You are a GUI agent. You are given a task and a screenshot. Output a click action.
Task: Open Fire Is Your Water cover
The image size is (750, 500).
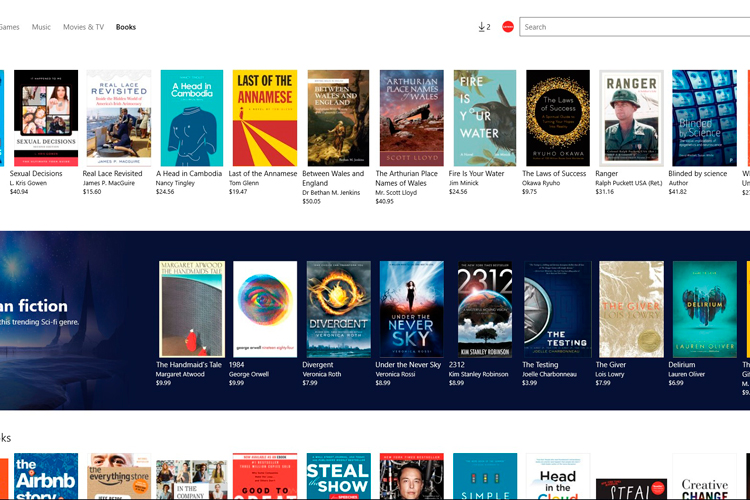(x=485, y=118)
